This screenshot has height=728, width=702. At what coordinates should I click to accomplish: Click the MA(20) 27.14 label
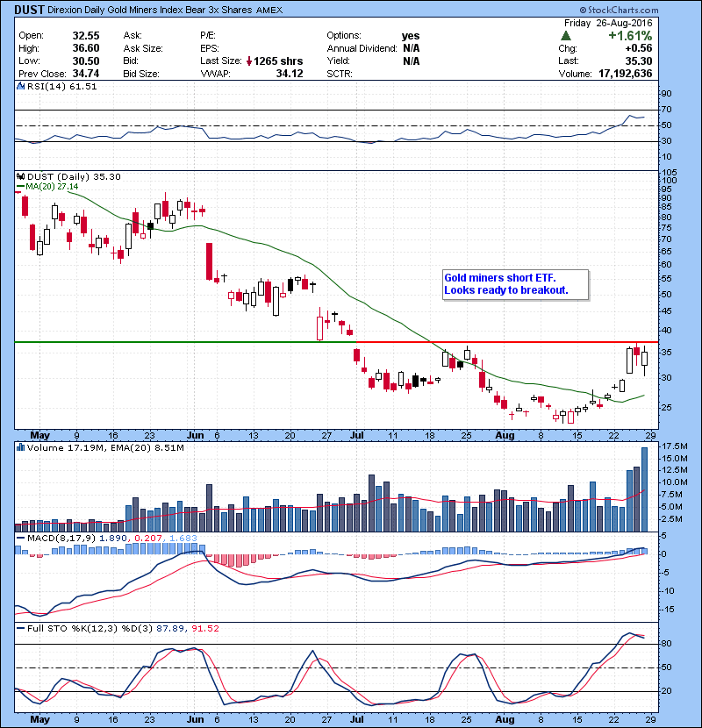point(52,186)
